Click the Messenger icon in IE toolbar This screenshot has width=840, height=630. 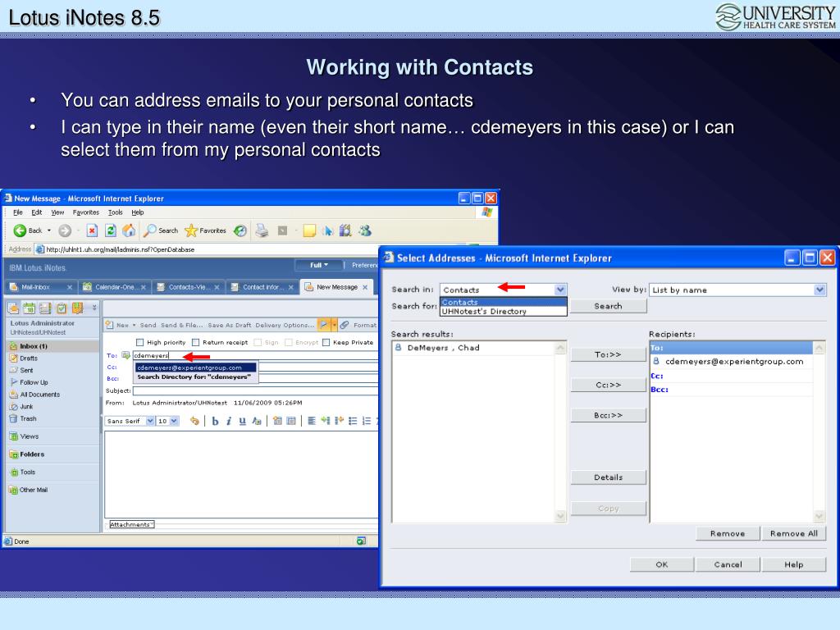tap(365, 231)
